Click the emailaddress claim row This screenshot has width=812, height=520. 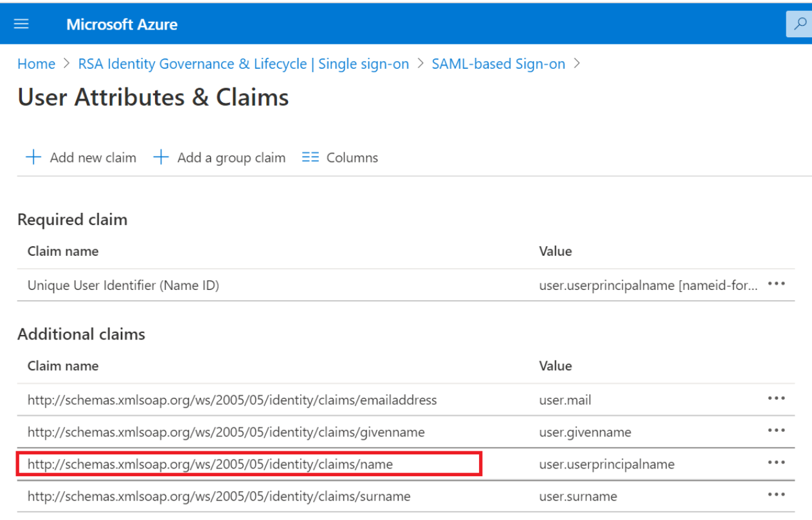pyautogui.click(x=231, y=399)
